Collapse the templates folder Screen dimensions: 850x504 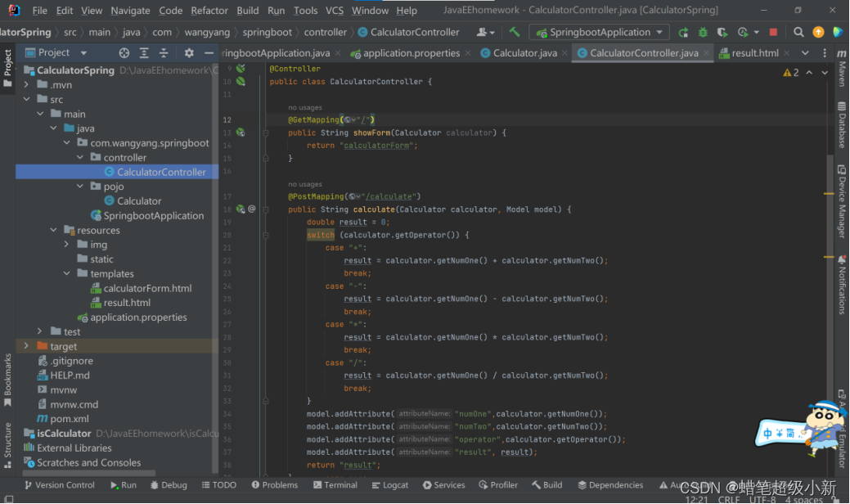(67, 274)
